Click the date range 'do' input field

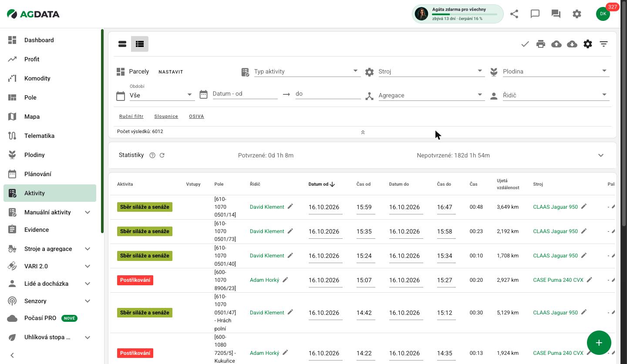pos(328,94)
